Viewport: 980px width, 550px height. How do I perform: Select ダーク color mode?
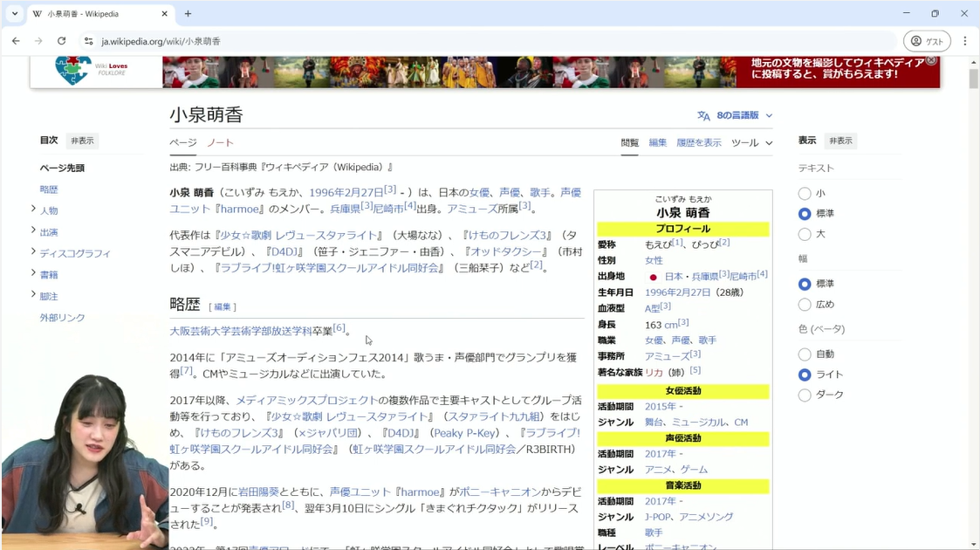coord(805,395)
